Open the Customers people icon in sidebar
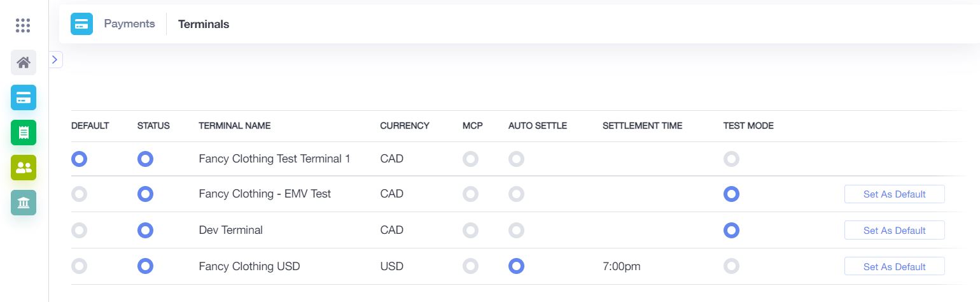This screenshot has width=980, height=302. [24, 168]
